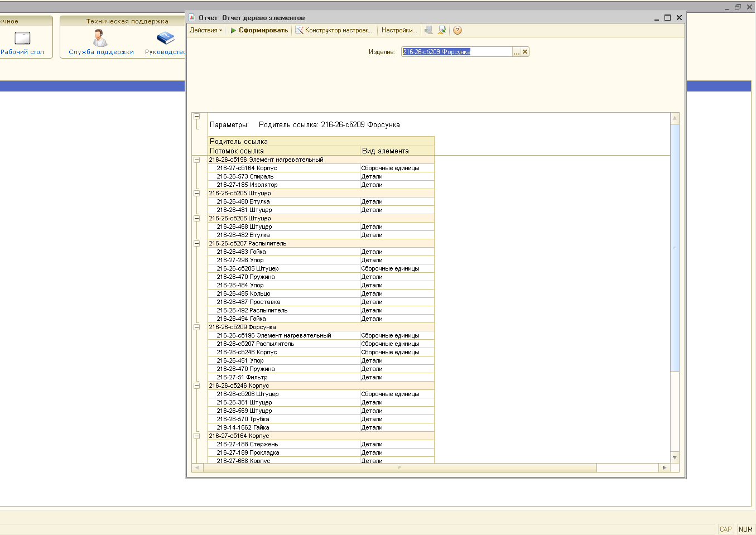Click the report vertical scrollbar down arrow

coord(675,457)
